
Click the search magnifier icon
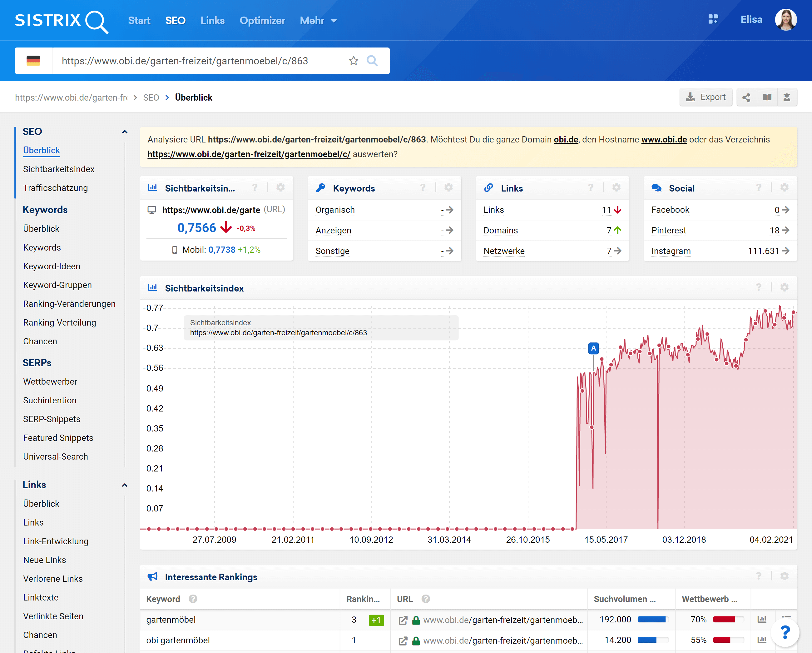coord(372,61)
